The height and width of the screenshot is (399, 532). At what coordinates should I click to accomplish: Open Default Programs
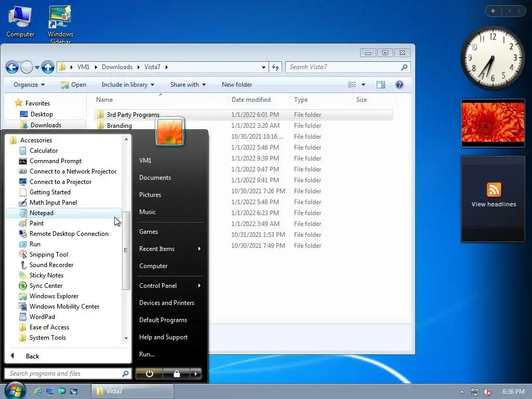[163, 320]
